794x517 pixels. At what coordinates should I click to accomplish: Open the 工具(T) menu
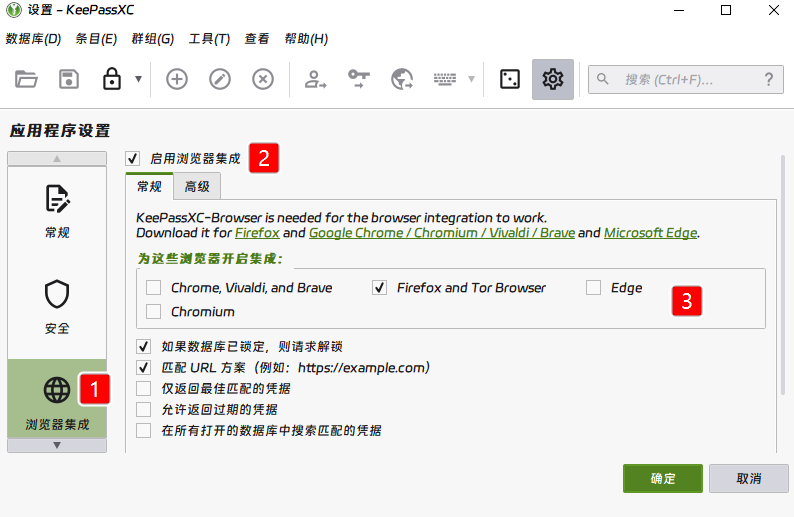(x=208, y=39)
